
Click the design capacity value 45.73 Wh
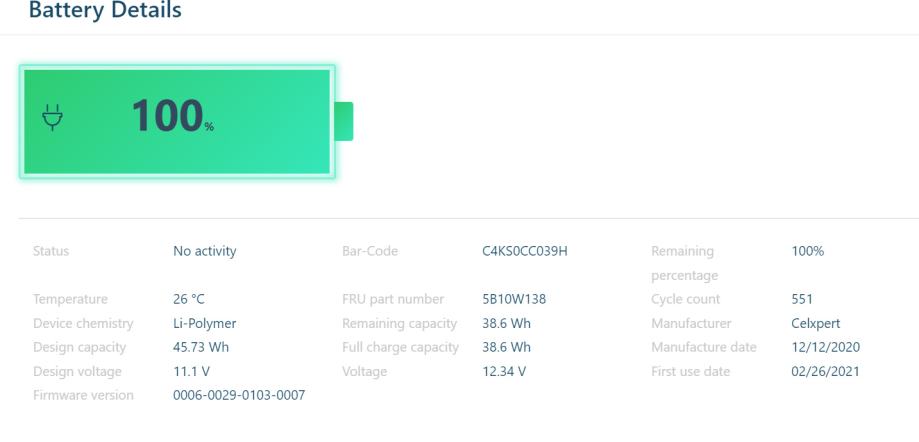click(x=205, y=347)
